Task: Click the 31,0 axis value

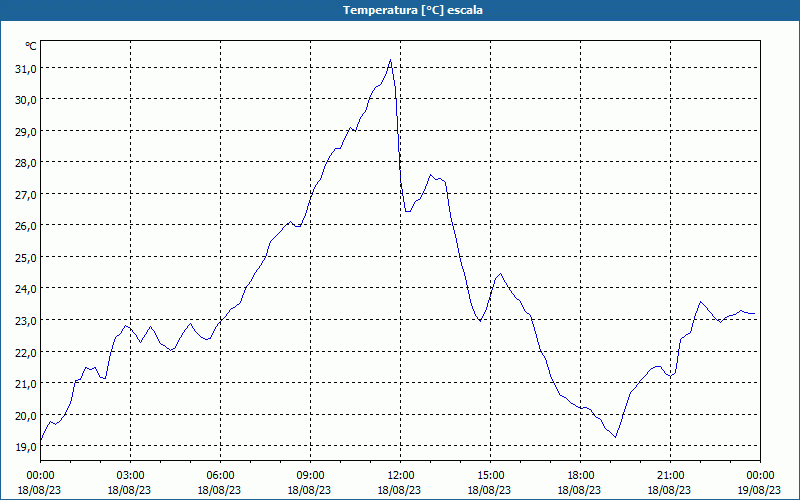Action: click(x=26, y=68)
